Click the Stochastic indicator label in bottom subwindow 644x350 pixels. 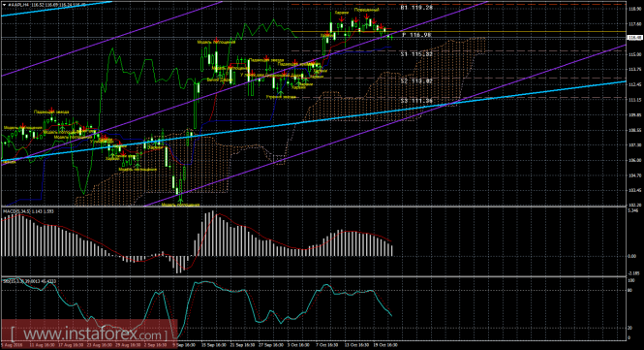click(x=30, y=281)
